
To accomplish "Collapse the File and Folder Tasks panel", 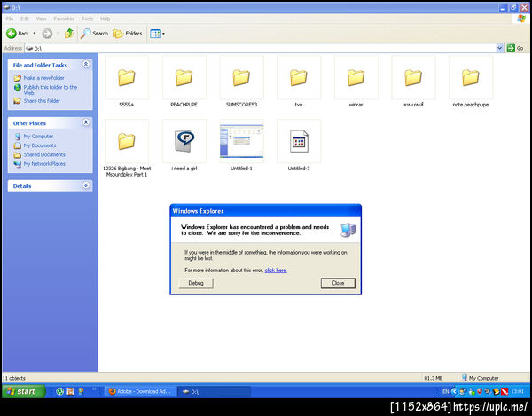I will pyautogui.click(x=86, y=64).
